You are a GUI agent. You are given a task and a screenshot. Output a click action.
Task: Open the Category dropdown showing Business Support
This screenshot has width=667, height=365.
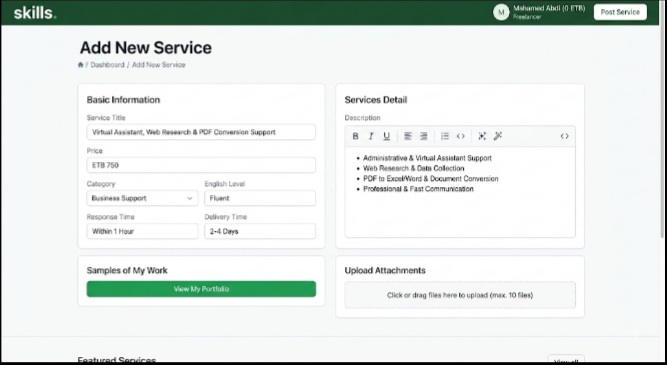coord(142,198)
